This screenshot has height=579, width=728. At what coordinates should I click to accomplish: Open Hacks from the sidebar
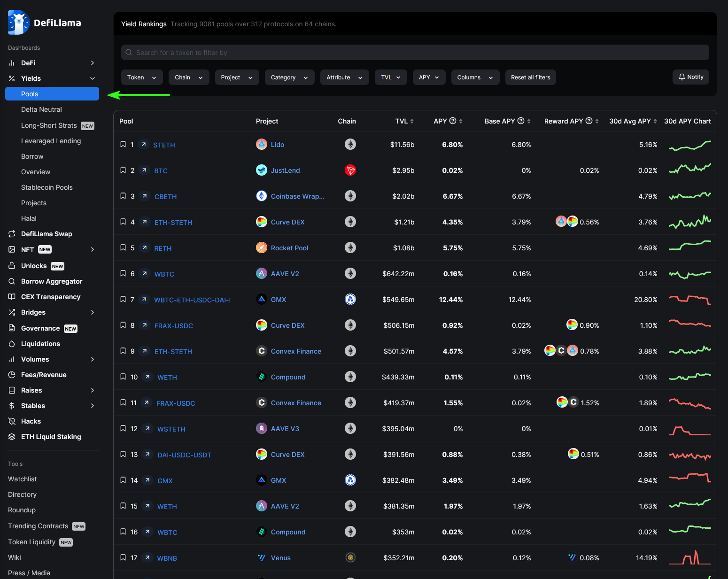[x=31, y=421]
